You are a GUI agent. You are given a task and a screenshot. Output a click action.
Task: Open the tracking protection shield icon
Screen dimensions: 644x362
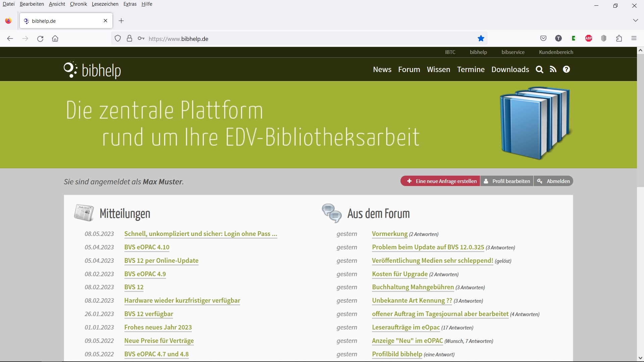pos(118,39)
